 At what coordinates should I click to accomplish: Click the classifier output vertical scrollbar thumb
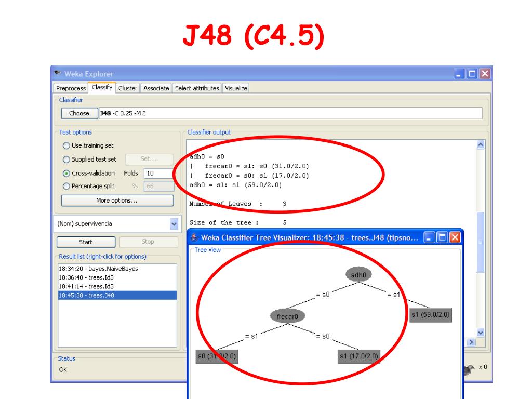pos(481,242)
